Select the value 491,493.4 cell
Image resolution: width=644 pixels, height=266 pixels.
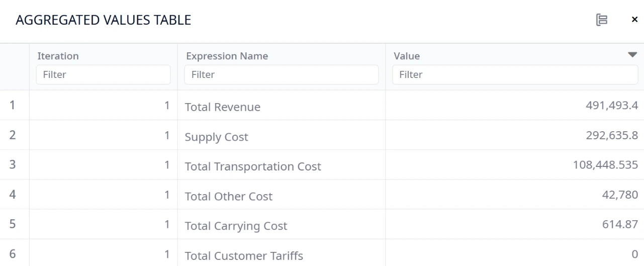(611, 106)
